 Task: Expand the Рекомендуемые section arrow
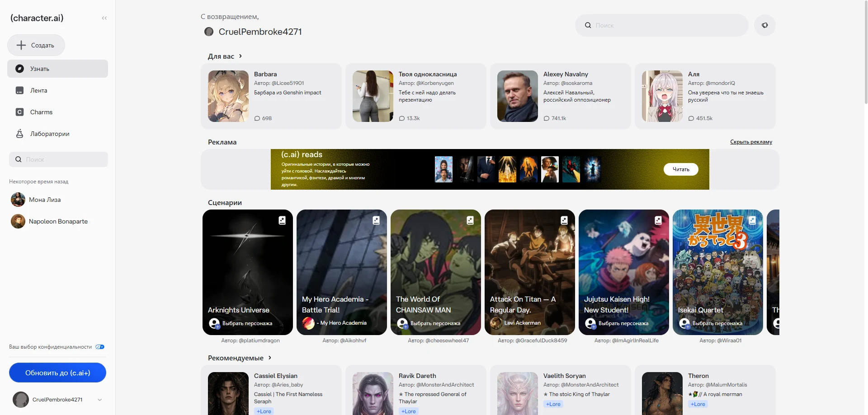tap(270, 358)
